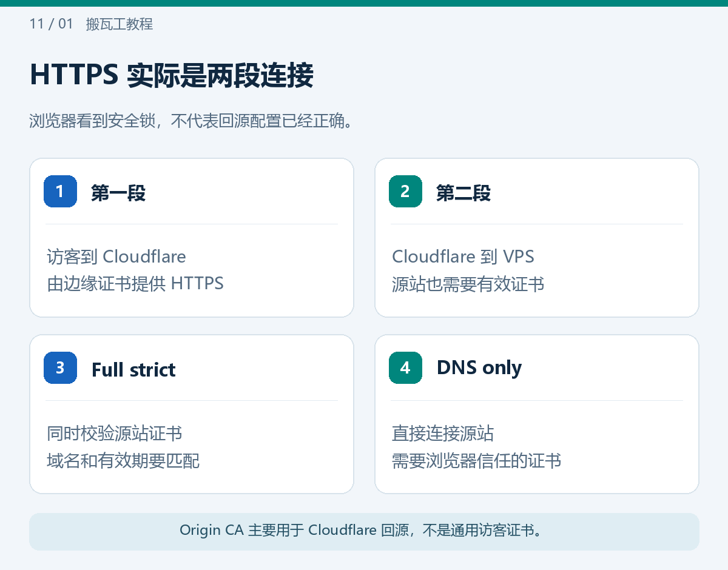Screen dimensions: 728x570
Task: Click the line 直接连接源站
Action: coord(443,433)
